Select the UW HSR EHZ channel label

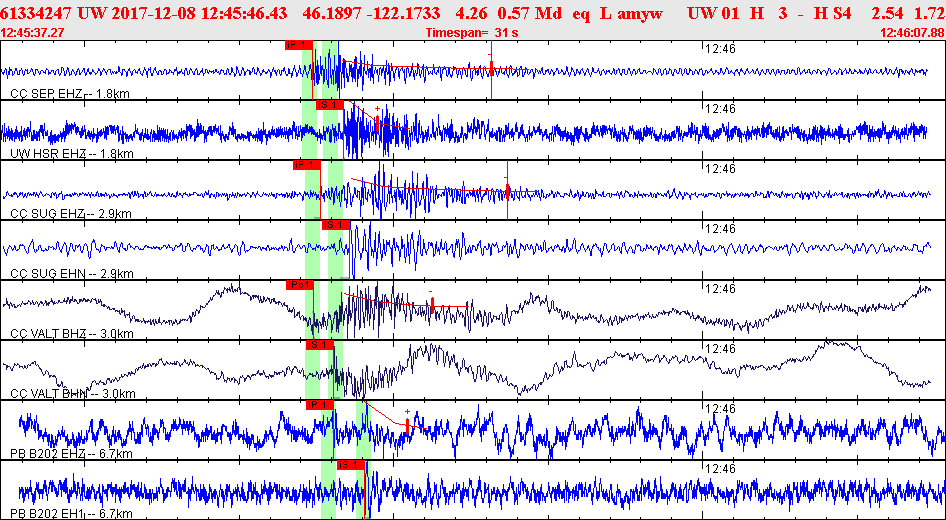pyautogui.click(x=72, y=154)
